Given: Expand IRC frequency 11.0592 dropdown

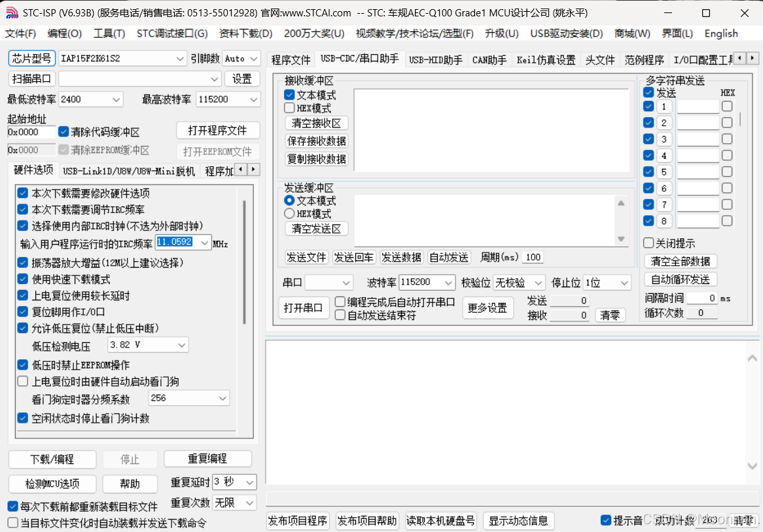Looking at the screenshot, I should [204, 242].
